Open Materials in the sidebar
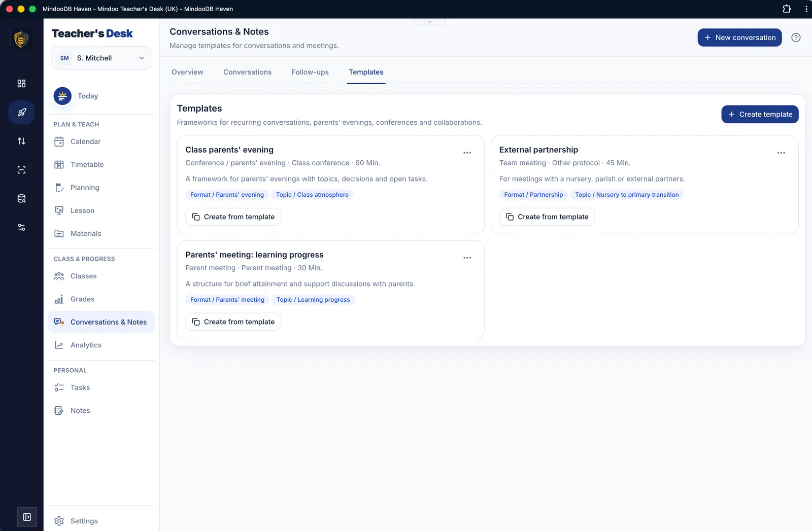Image resolution: width=812 pixels, height=531 pixels. [101, 234]
